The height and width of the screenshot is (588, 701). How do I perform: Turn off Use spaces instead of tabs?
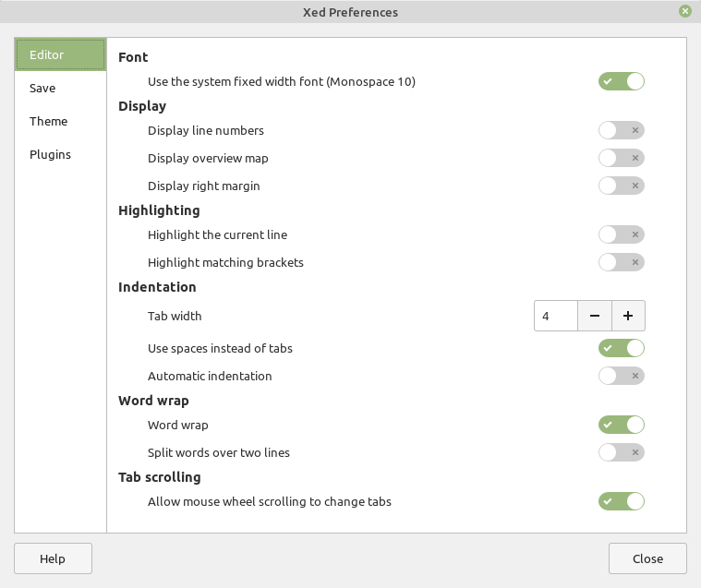[x=621, y=348]
